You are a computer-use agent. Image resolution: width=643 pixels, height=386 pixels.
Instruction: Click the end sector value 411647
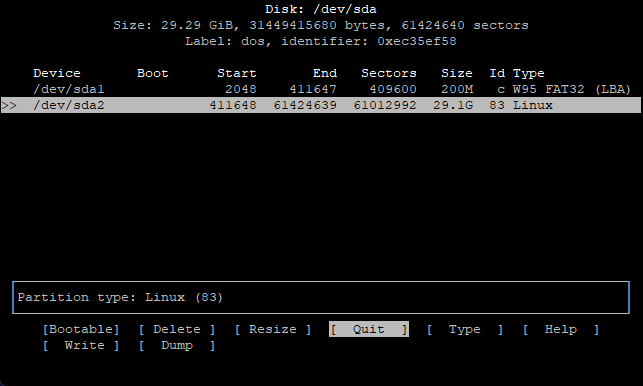[x=313, y=89]
